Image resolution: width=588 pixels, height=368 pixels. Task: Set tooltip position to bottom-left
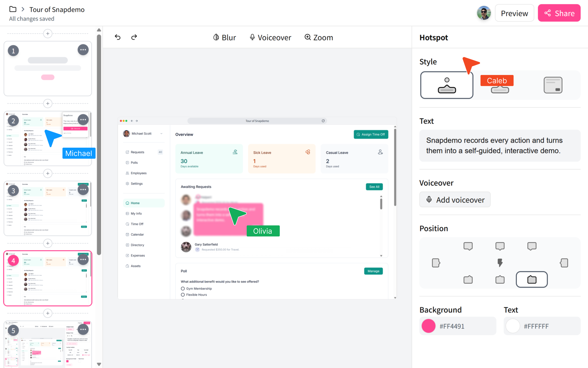(468, 279)
